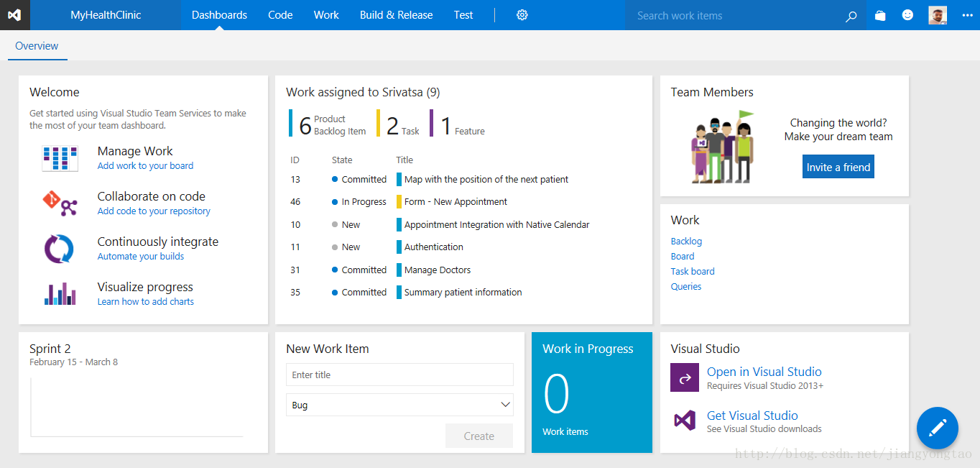Image resolution: width=980 pixels, height=468 pixels.
Task: Click the Title column header
Action: [x=405, y=160]
